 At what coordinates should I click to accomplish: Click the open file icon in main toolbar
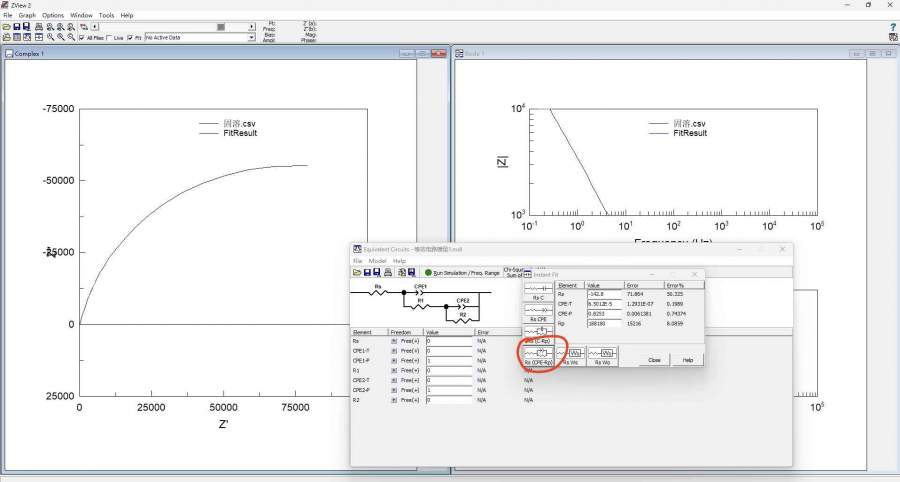point(6,27)
